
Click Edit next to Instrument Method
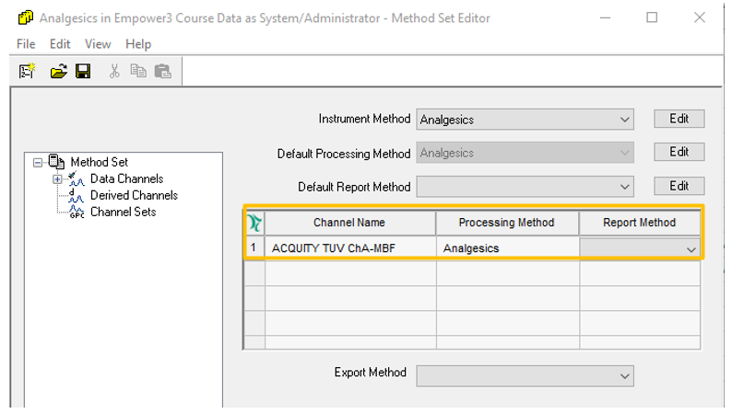[x=679, y=119]
